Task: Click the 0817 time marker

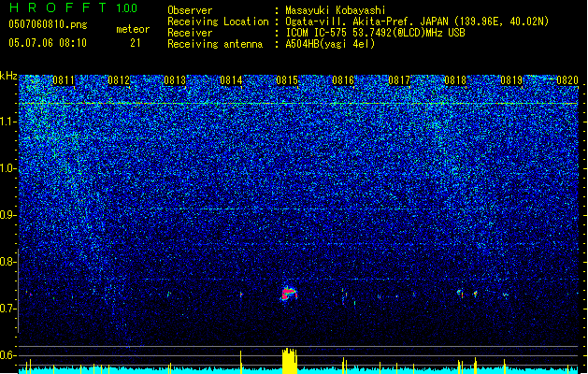Action: (399, 80)
